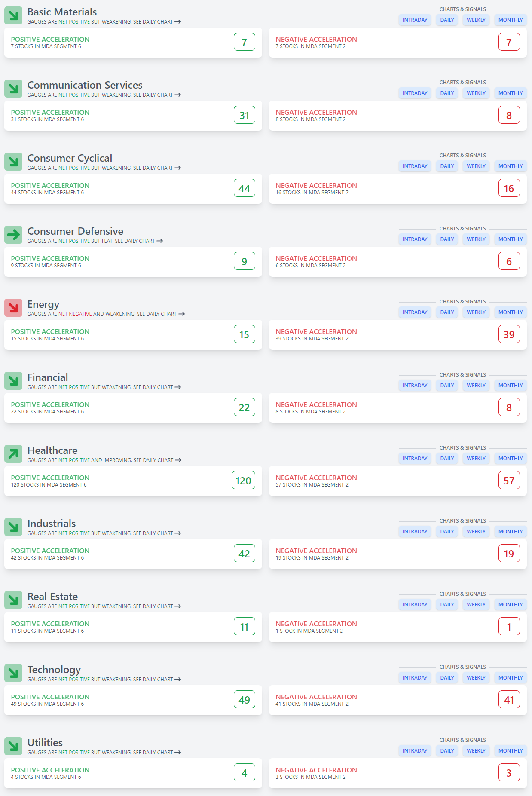Click the red Energy downtrend arrow icon
Image resolution: width=532 pixels, height=796 pixels.
[x=13, y=308]
